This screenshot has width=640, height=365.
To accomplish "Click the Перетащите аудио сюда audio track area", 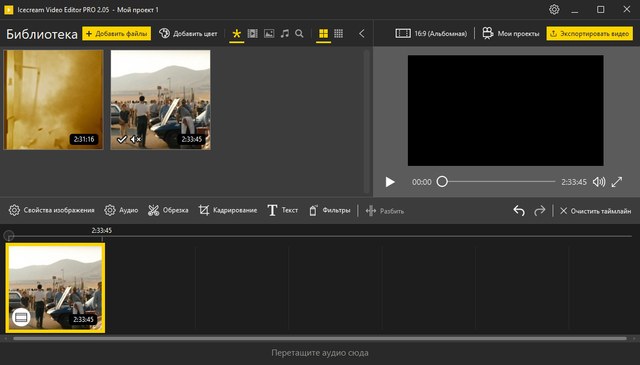I will click(320, 353).
